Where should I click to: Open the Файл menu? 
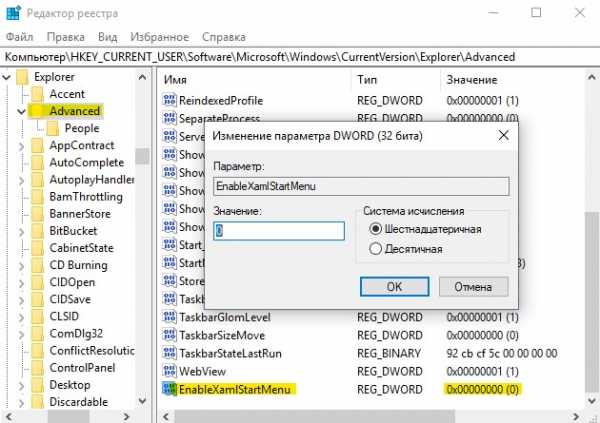[x=20, y=37]
